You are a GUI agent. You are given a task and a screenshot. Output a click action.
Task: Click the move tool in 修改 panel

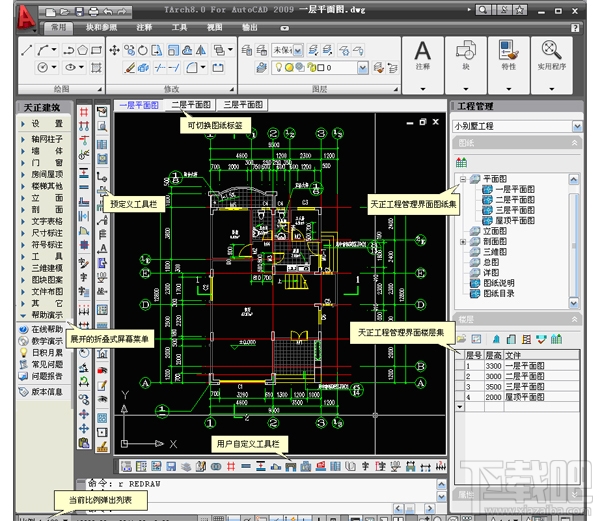(x=115, y=49)
